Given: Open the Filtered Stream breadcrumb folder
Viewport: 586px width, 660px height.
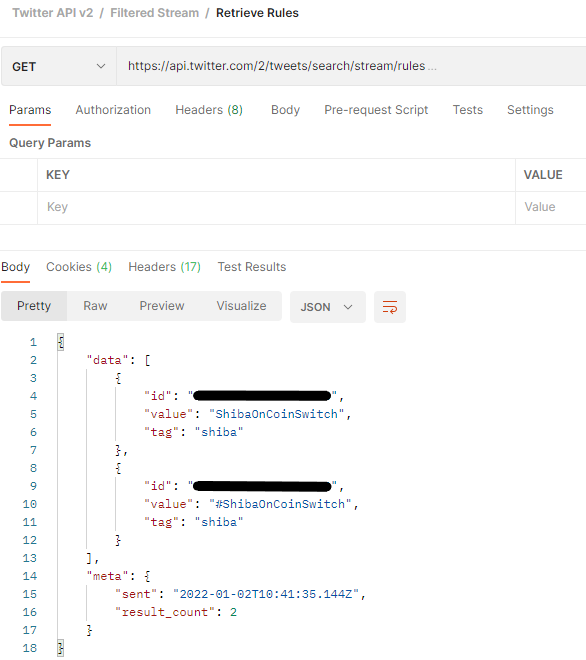Looking at the screenshot, I should (x=154, y=13).
